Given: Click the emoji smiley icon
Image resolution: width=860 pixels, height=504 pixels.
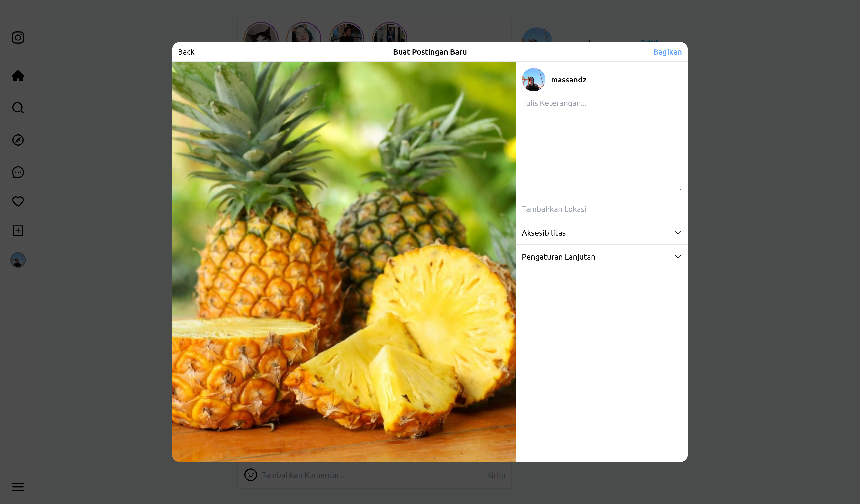Looking at the screenshot, I should [x=250, y=475].
